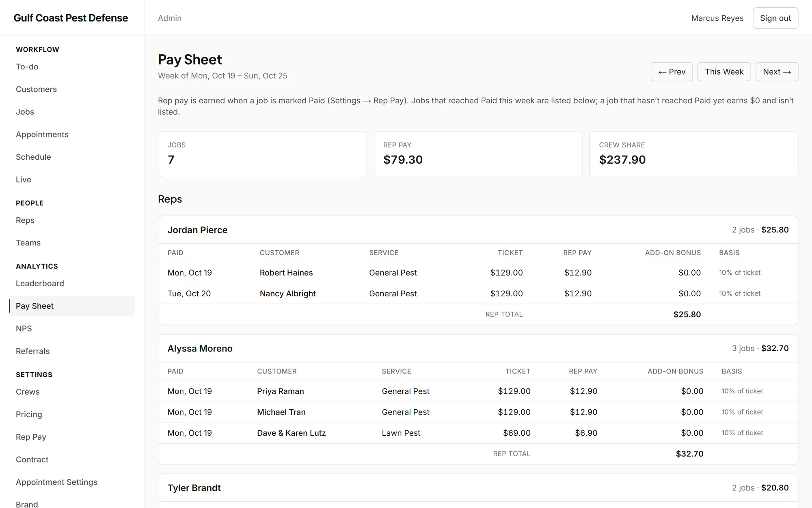Click Tyler Brandt's 2 jobs · $20.80 summary
The image size is (812, 508).
(x=760, y=488)
